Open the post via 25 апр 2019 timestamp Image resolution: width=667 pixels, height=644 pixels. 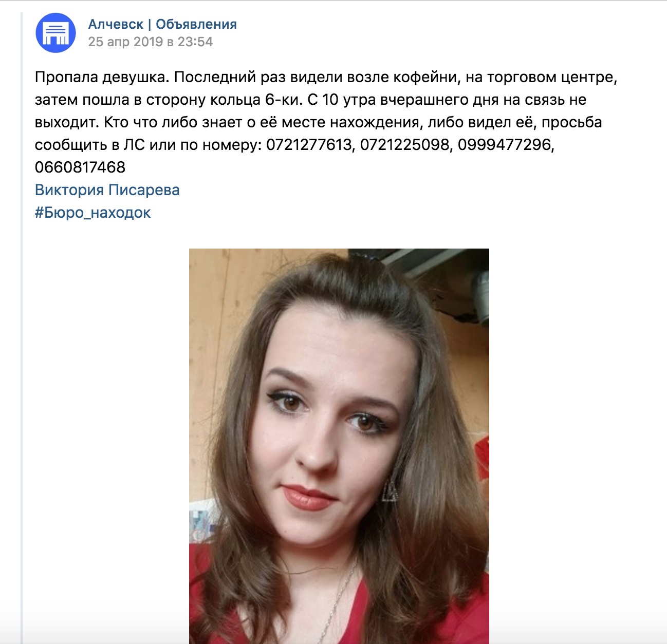click(150, 42)
